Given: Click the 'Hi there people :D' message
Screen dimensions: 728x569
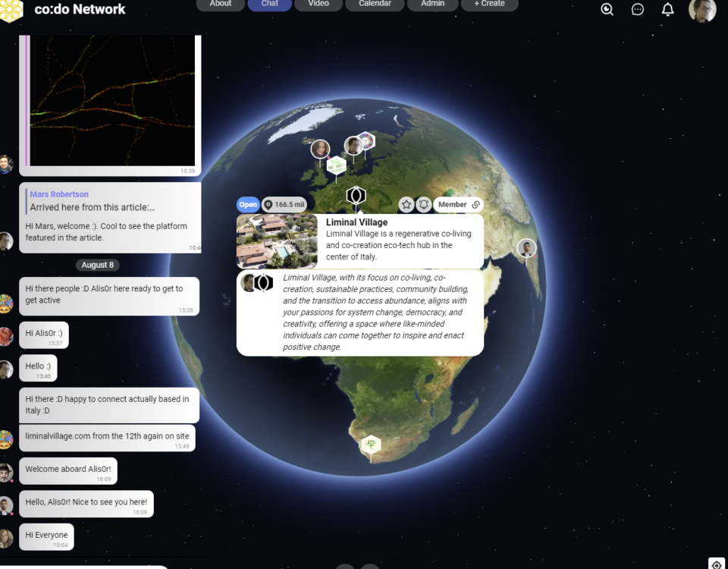Looking at the screenshot, I should click(x=109, y=297).
